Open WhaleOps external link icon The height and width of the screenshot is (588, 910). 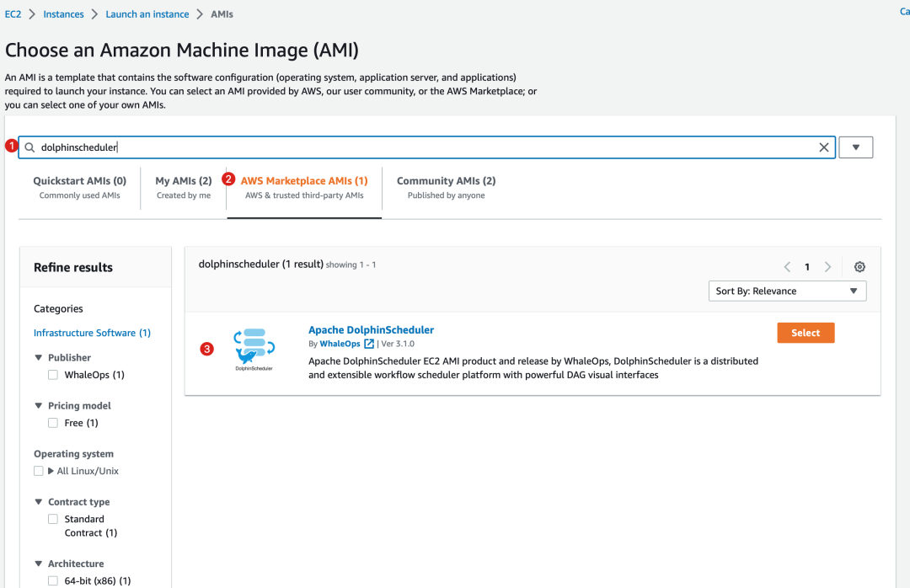coord(369,344)
